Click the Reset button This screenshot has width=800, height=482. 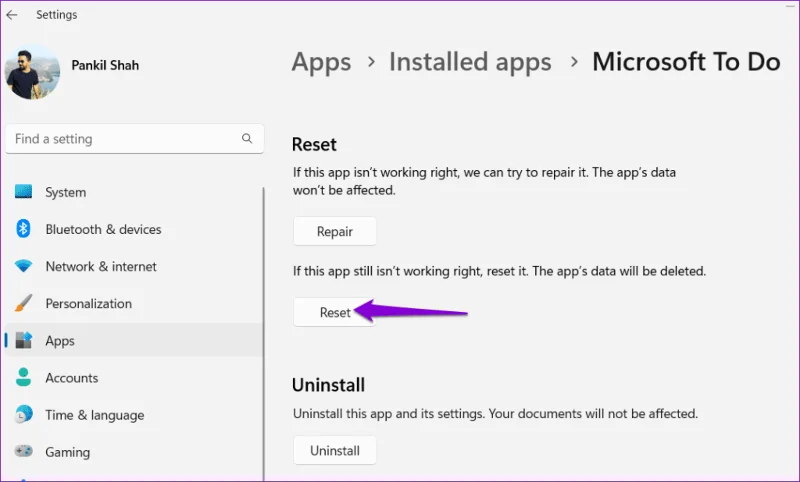pyautogui.click(x=335, y=312)
